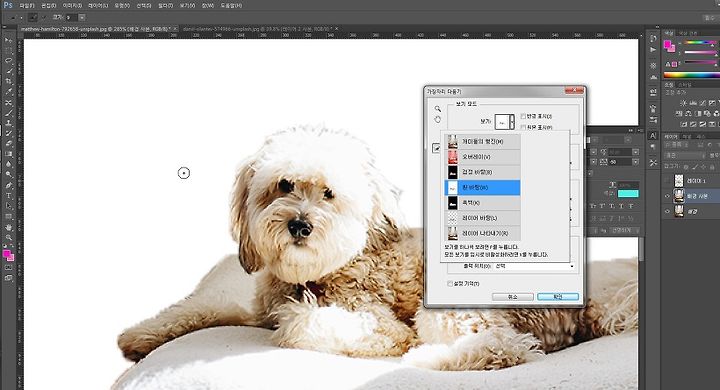The height and width of the screenshot is (390, 720).
Task: Click the toolbox foreground magenta color swatch
Action: point(6,254)
